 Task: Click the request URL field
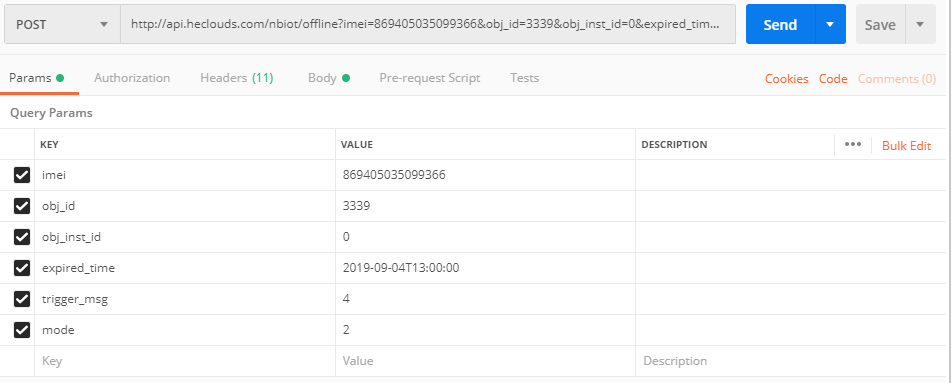point(428,24)
